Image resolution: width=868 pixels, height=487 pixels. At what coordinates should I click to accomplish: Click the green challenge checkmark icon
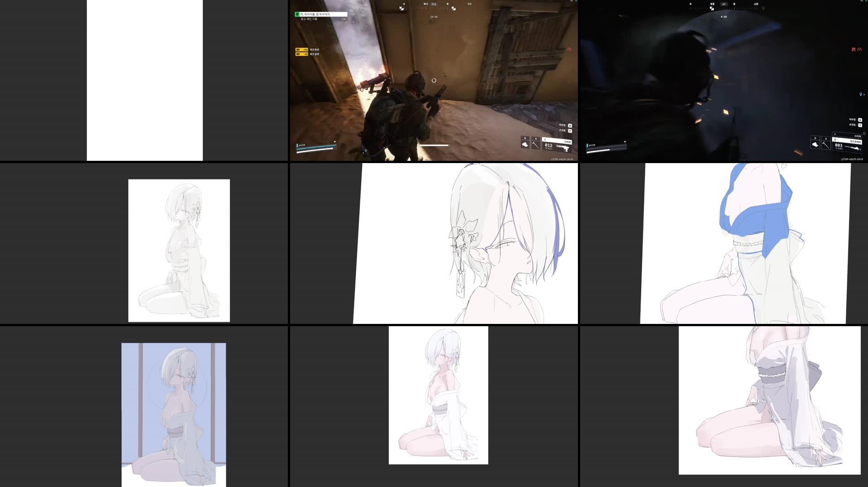point(297,14)
